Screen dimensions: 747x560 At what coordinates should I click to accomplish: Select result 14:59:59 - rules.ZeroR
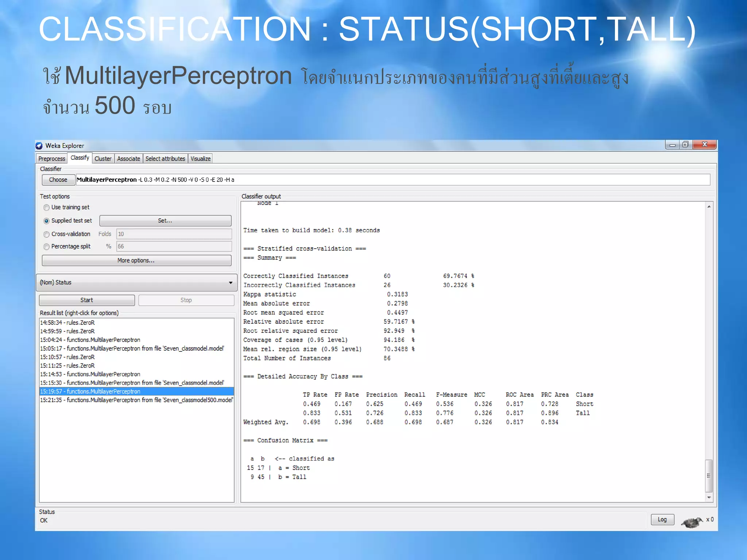click(136, 331)
